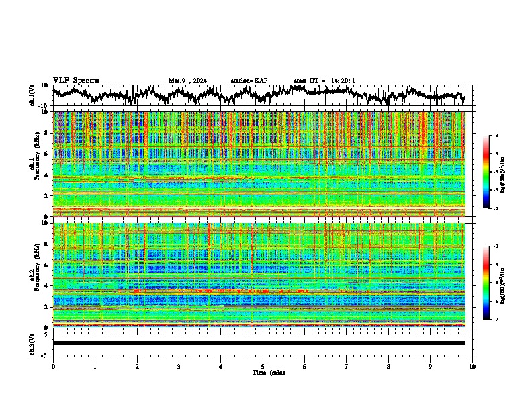Click the 'ch.1(V)' waveform axis label
Screen dimensions: 532x411
[32, 95]
